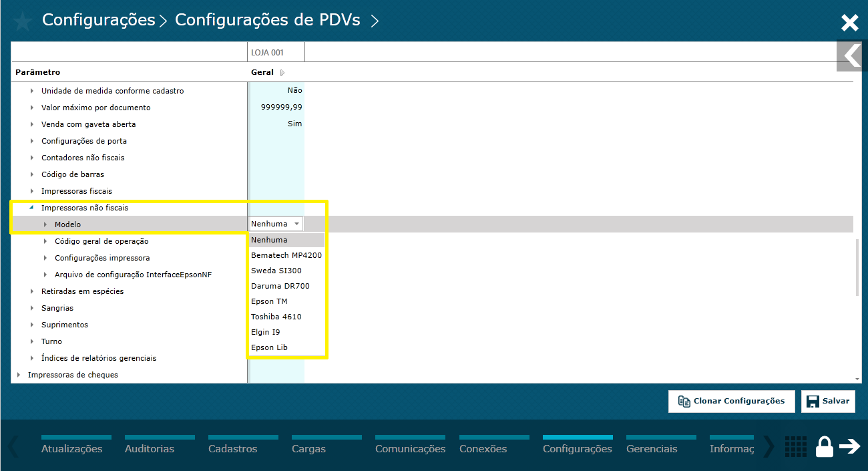This screenshot has width=868, height=471.
Task: Click the copy pages icon on Clonar Configurações
Action: (x=684, y=401)
